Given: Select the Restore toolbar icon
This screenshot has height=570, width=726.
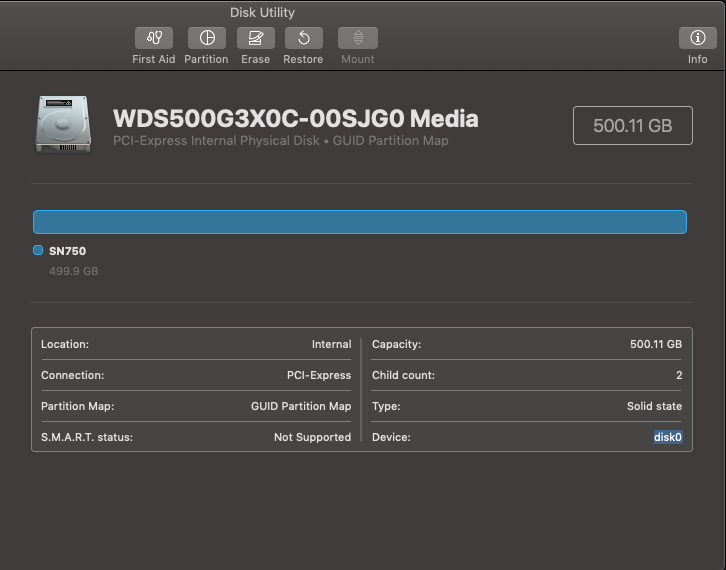Looking at the screenshot, I should pyautogui.click(x=304, y=38).
